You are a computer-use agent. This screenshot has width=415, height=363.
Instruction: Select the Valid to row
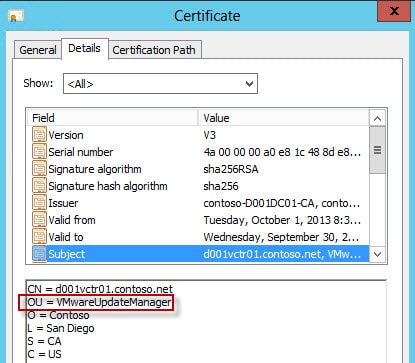(x=198, y=237)
